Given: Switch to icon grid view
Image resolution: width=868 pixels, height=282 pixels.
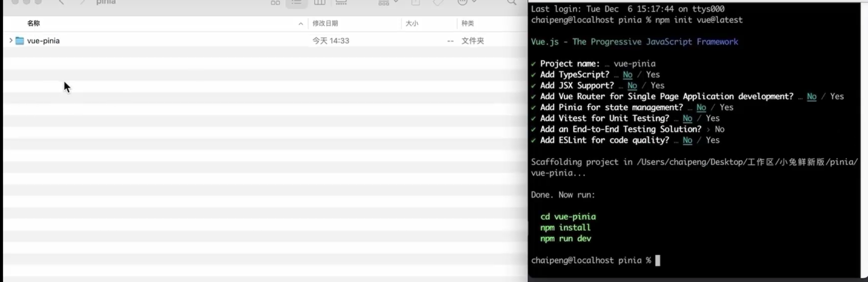Looking at the screenshot, I should (275, 2).
